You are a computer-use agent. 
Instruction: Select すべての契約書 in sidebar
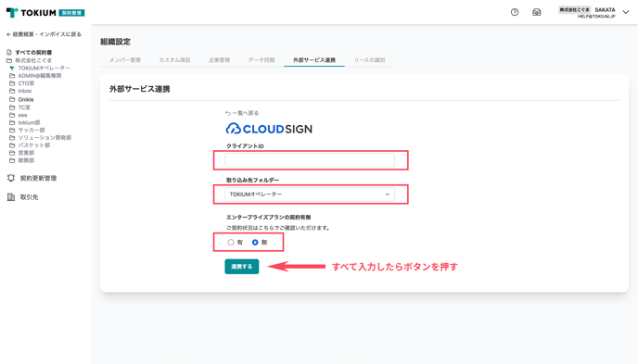[x=33, y=53]
